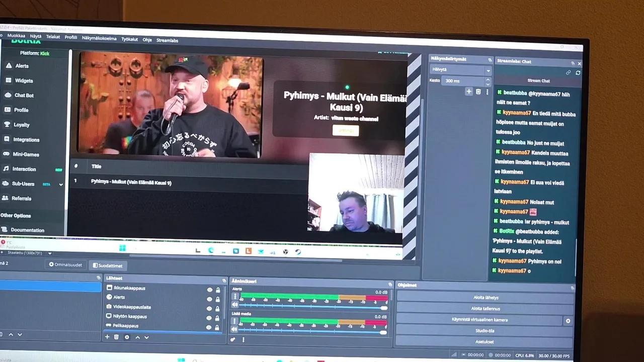Click the Ominaisuudet button
The height and width of the screenshot is (362, 644).
click(x=65, y=264)
